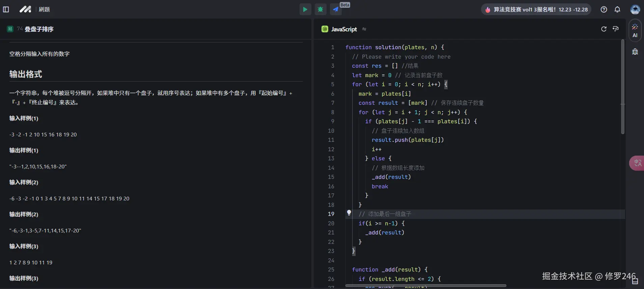Toggle word wrap icon in editor header
Viewport: 644px width, 289px height.
coord(616,29)
